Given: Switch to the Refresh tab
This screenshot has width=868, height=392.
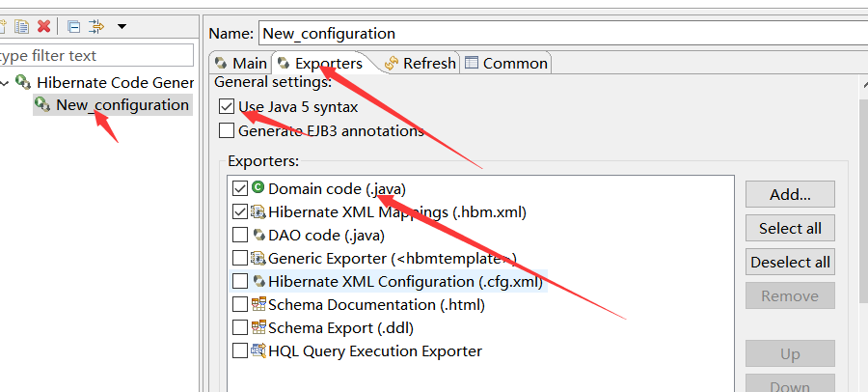Looking at the screenshot, I should [x=420, y=63].
